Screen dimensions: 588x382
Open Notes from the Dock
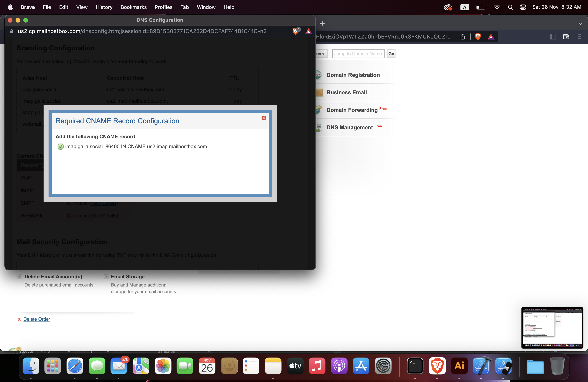click(273, 366)
